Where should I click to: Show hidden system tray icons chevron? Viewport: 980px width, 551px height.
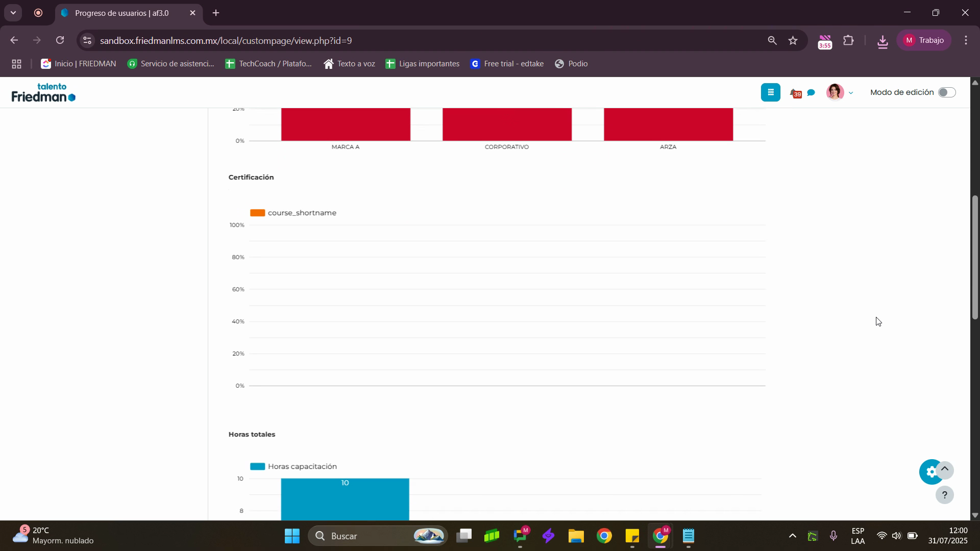click(792, 536)
